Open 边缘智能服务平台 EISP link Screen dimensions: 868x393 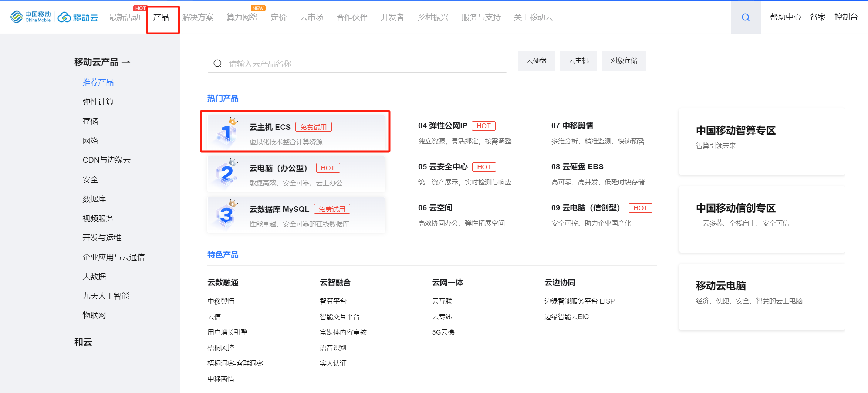tap(580, 301)
